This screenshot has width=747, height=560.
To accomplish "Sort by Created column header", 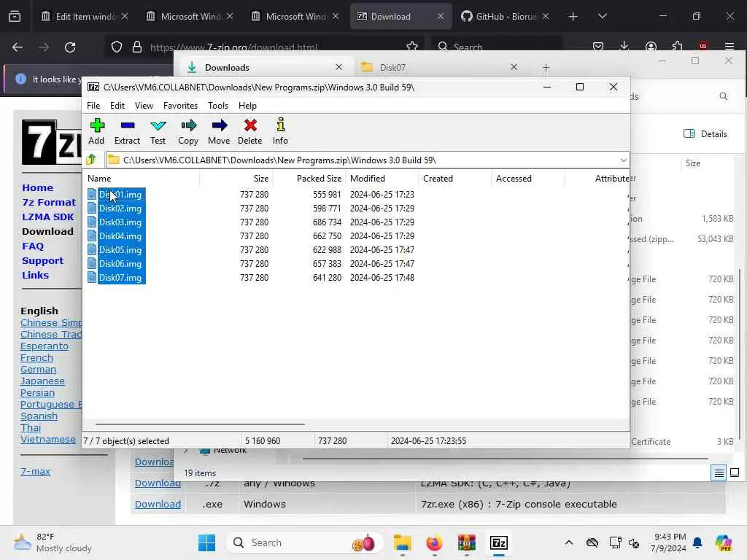I will point(455,179).
